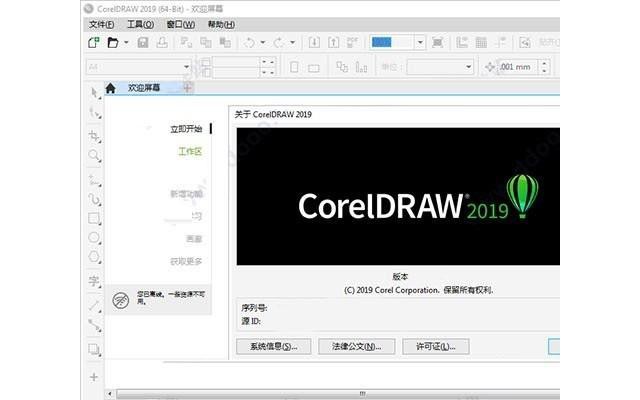The height and width of the screenshot is (400, 640).
Task: Click the 许可证(L)... button
Action: 436,347
